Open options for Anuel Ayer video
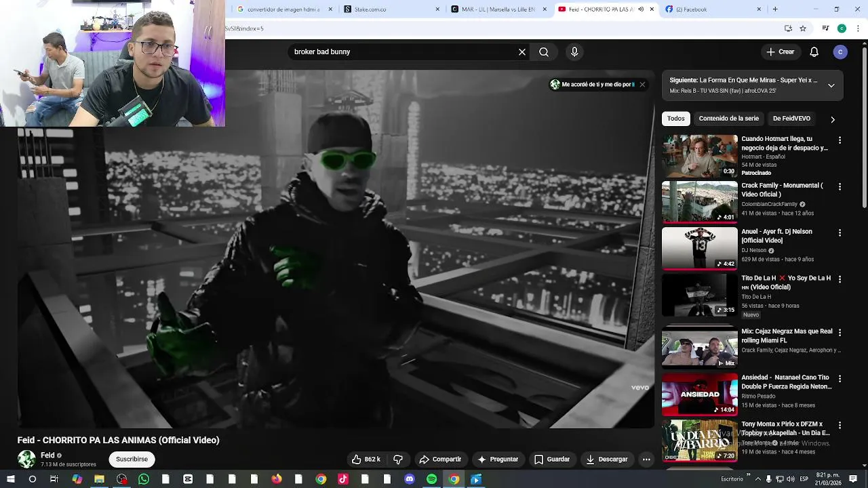Screen dimensions: 868x488 [840, 232]
